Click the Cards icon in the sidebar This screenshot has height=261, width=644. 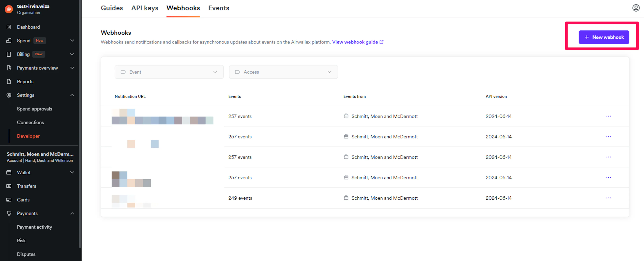9,200
